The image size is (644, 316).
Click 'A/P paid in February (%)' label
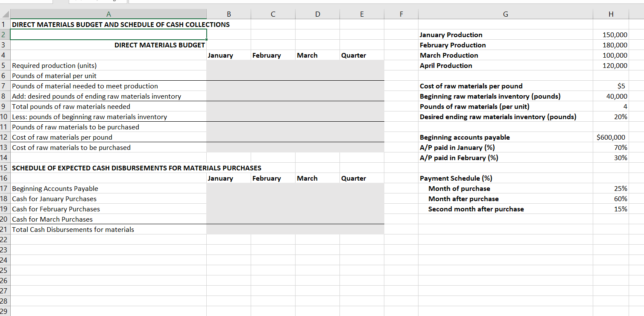pyautogui.click(x=459, y=158)
